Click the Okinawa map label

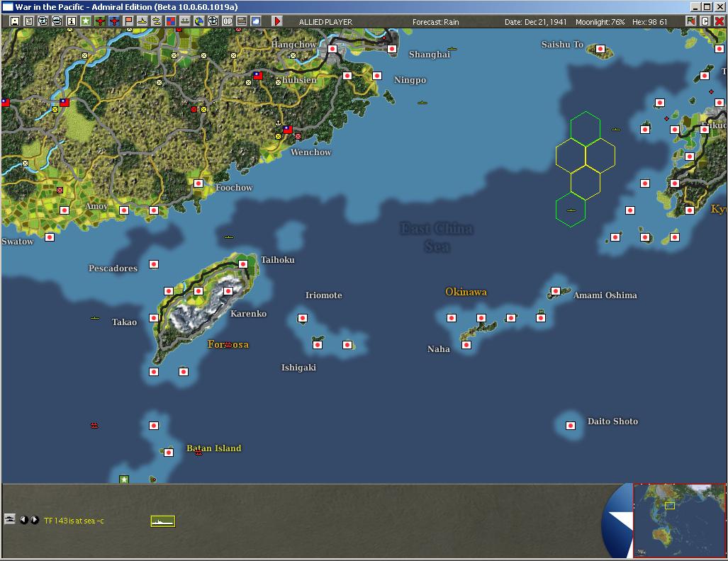pyautogui.click(x=466, y=292)
